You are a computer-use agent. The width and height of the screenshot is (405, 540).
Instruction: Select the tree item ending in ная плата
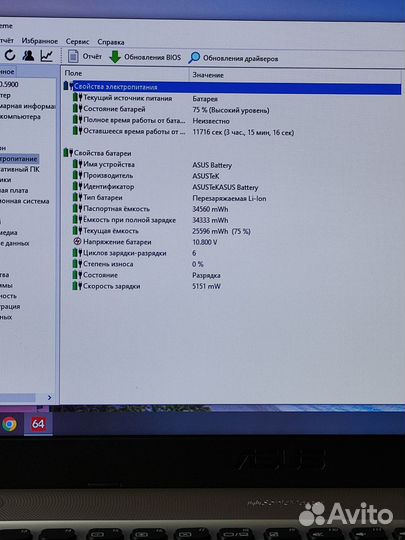pos(14,190)
